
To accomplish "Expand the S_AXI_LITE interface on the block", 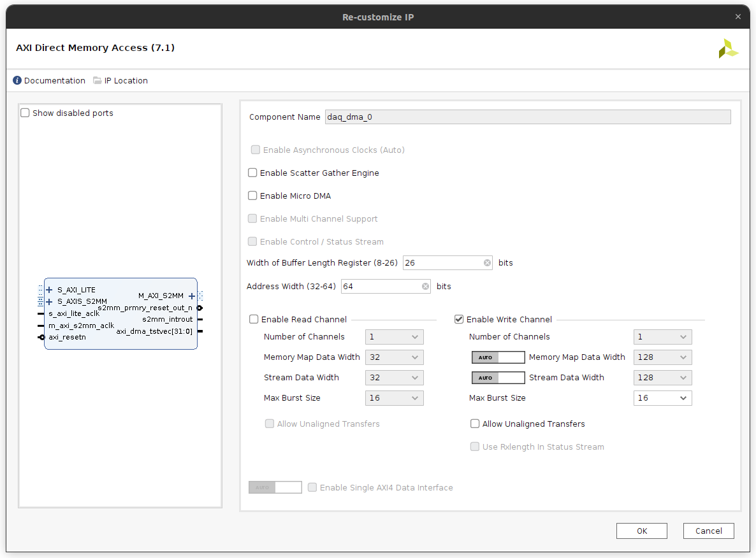I will (49, 290).
